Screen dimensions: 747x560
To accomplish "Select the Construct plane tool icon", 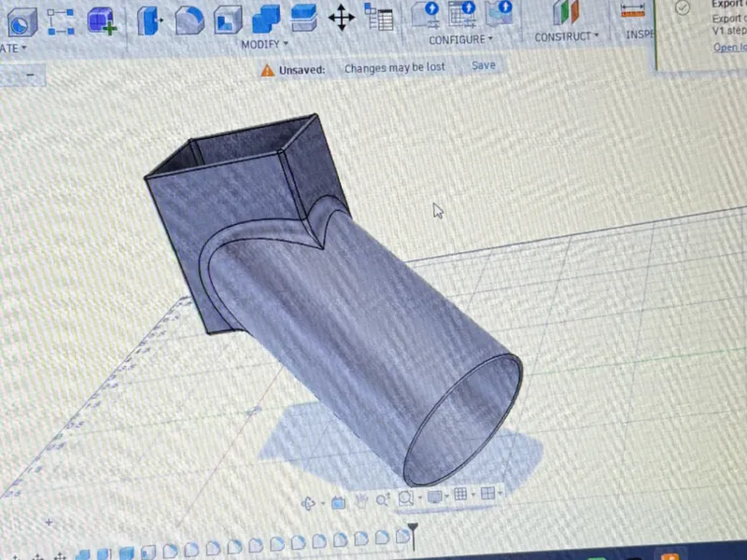I will pyautogui.click(x=566, y=12).
